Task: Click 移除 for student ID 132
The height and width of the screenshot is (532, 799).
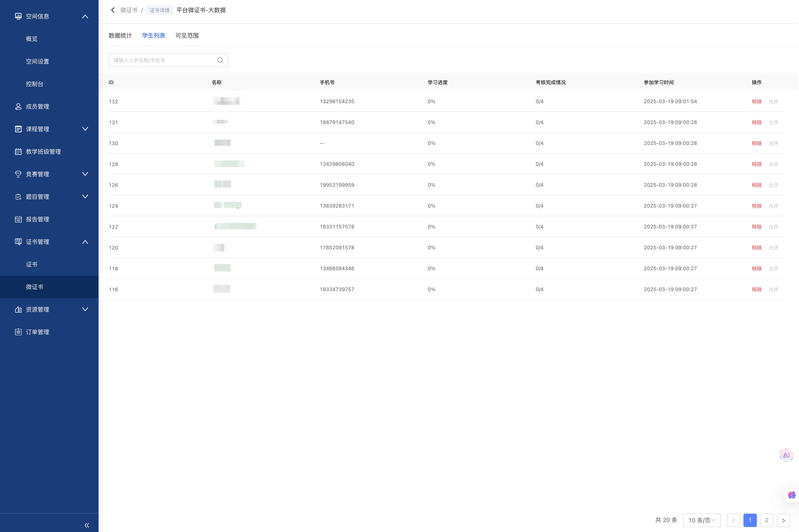Action: (756, 101)
